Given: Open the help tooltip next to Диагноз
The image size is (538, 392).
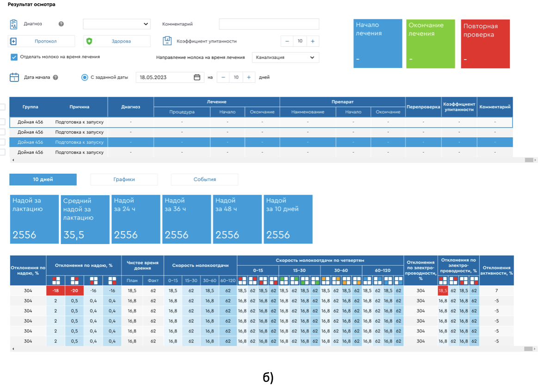Looking at the screenshot, I should tap(61, 24).
